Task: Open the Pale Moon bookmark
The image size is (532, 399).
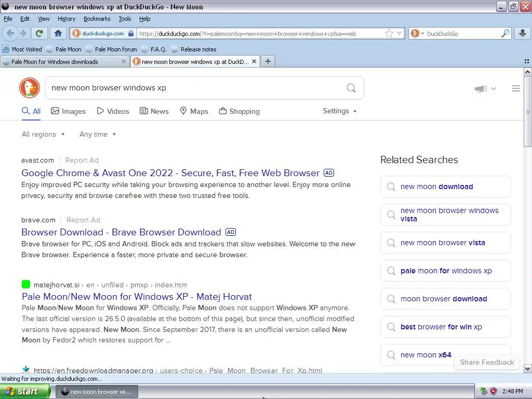Action: (64, 49)
